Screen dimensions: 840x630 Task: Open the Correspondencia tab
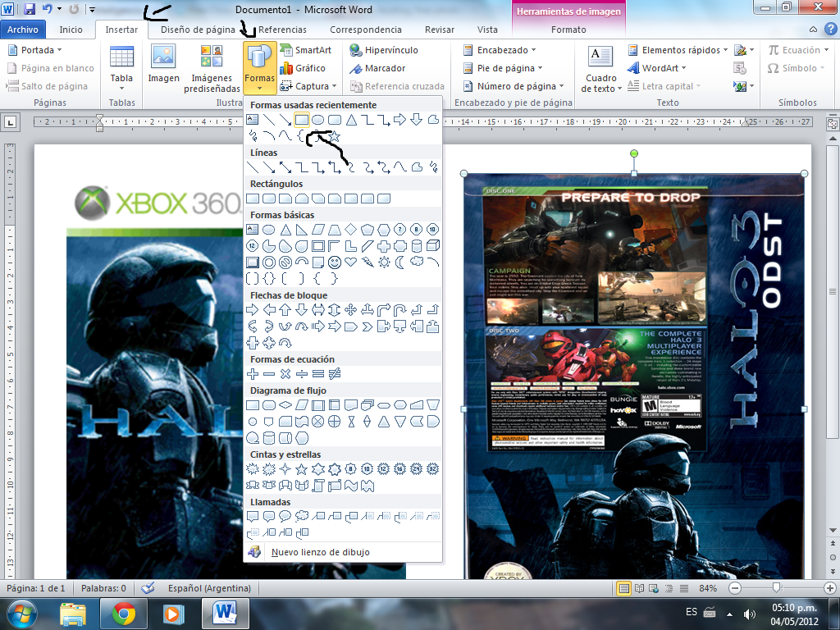coord(366,30)
